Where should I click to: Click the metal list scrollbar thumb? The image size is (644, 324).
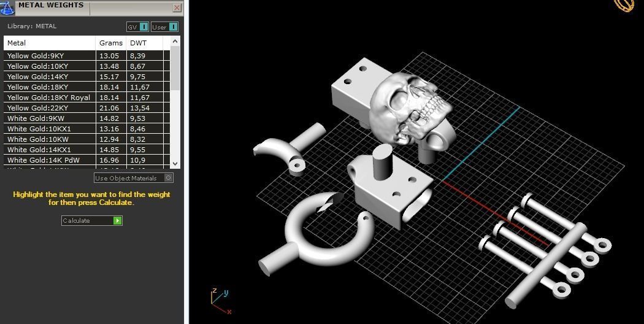tap(175, 68)
